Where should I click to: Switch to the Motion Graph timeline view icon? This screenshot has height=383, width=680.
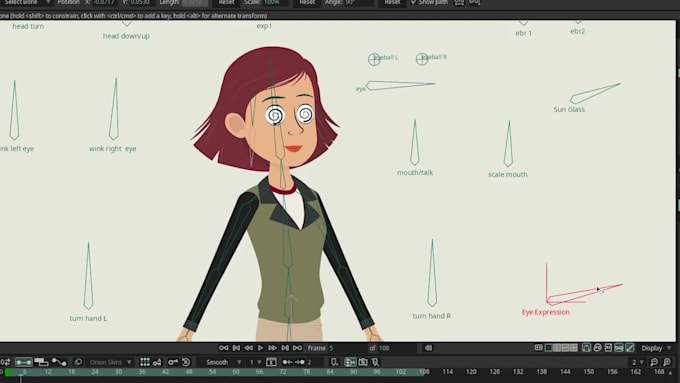(x=59, y=362)
